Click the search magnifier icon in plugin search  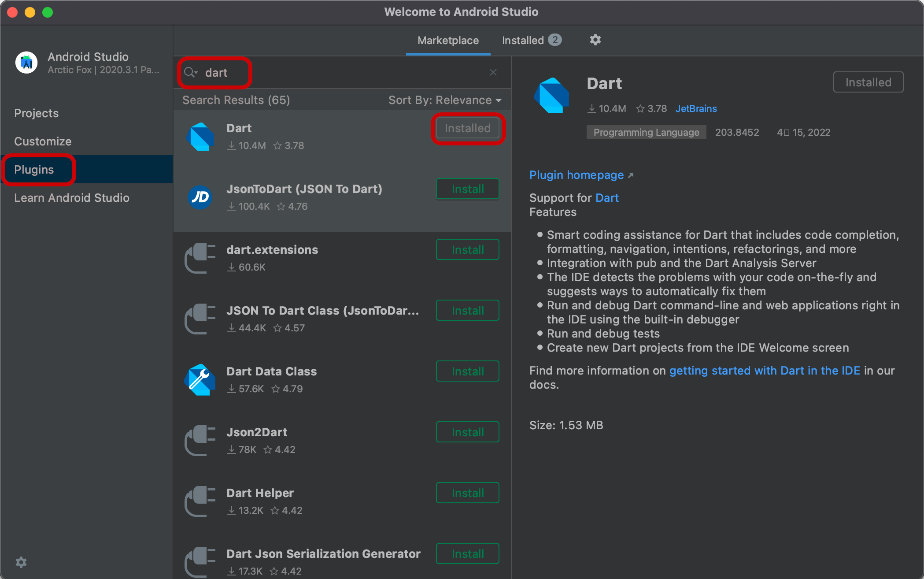[190, 73]
